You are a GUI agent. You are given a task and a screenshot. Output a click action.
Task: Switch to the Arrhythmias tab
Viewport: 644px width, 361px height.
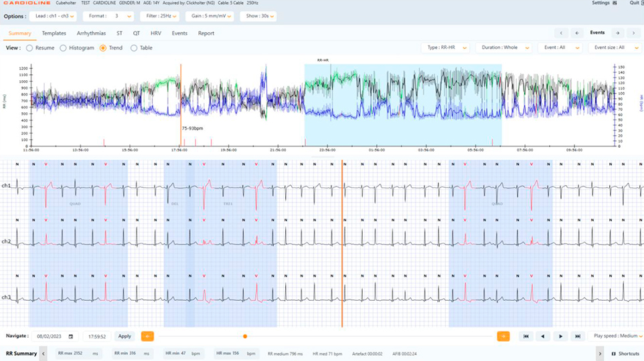coord(90,33)
